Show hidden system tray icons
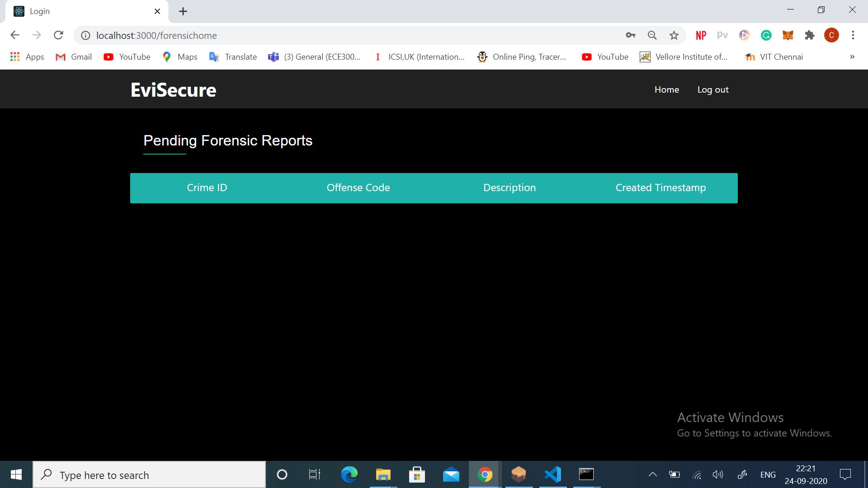This screenshot has height=488, width=868. (x=652, y=474)
